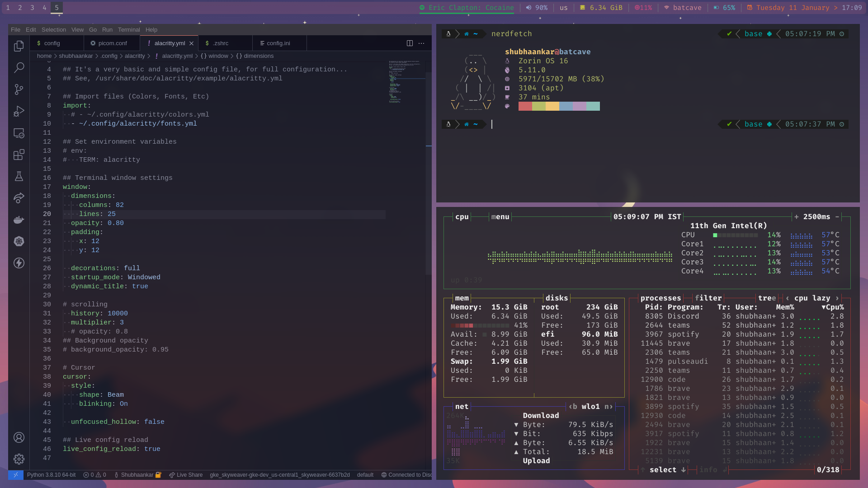868x488 pixels.
Task: Open the Search sidebar icon
Action: point(19,68)
